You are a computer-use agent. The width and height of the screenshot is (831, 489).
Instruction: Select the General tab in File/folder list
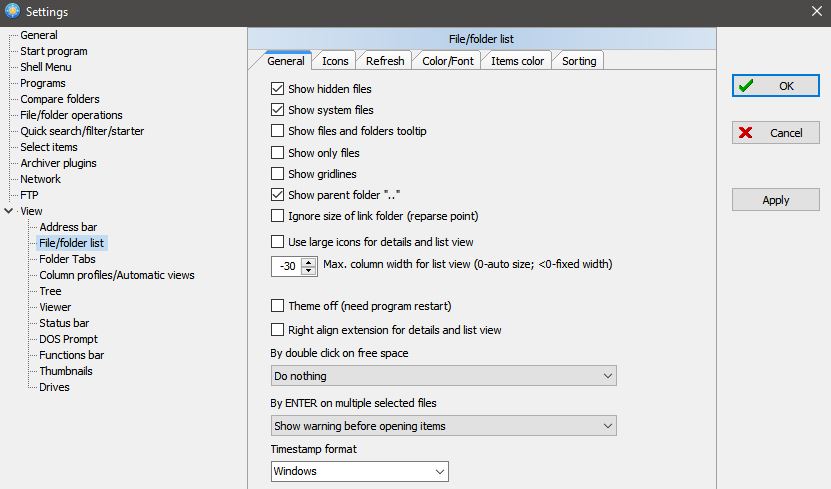click(x=286, y=60)
